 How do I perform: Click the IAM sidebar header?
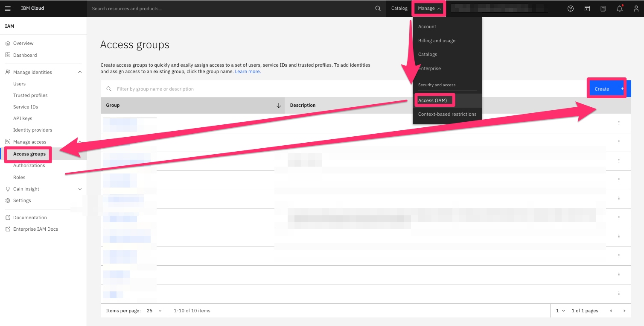click(9, 26)
